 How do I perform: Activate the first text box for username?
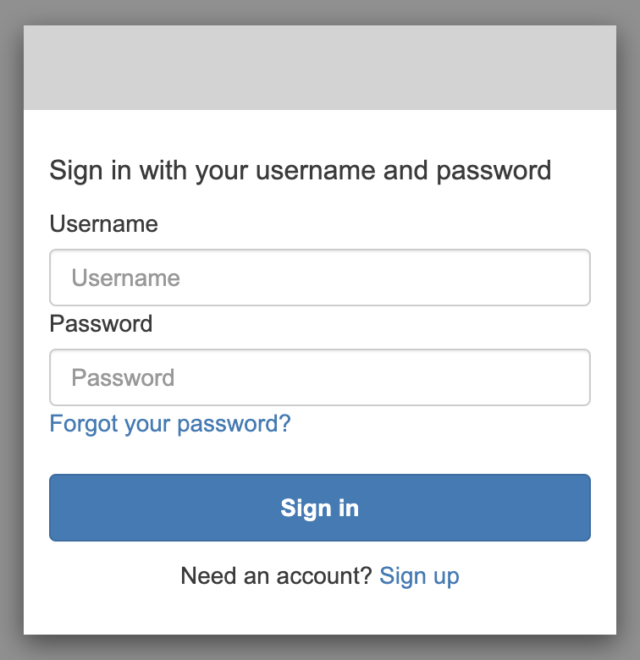[320, 277]
